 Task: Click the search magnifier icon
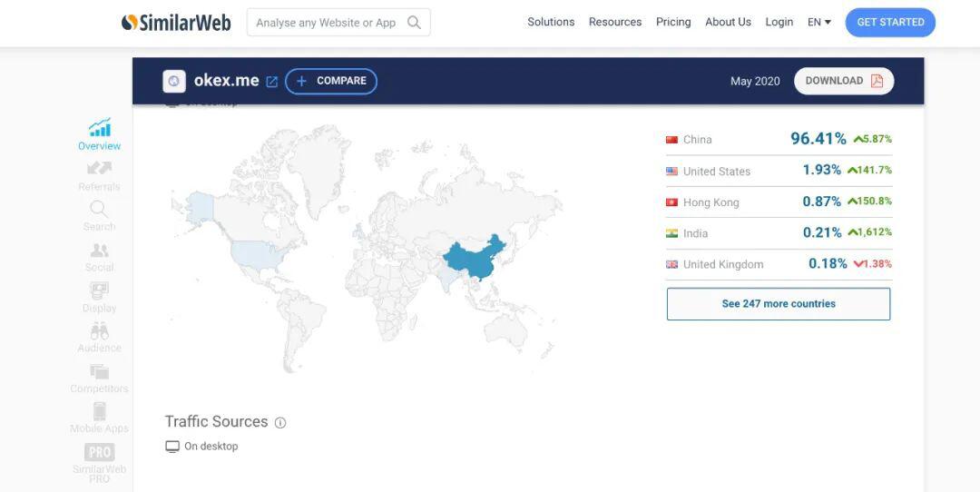pos(414,23)
